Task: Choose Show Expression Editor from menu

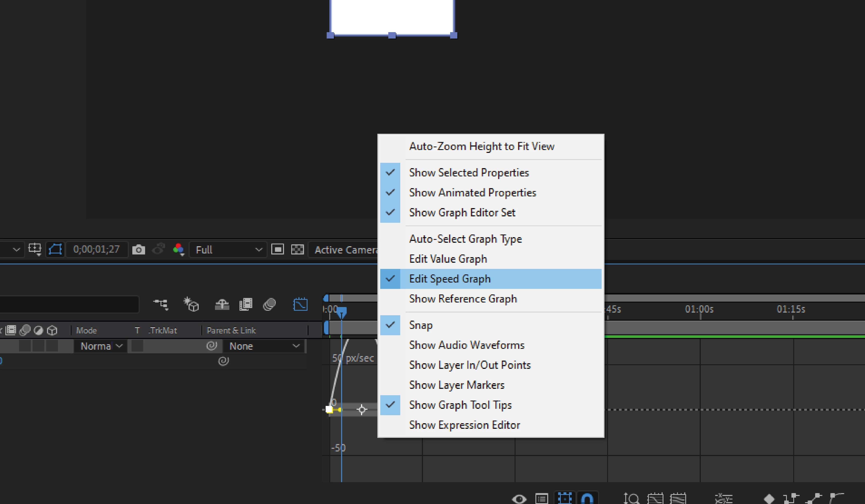Action: [464, 425]
